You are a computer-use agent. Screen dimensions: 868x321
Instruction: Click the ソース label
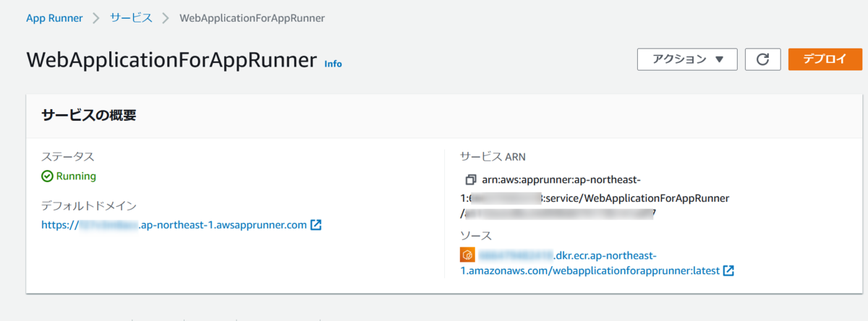(x=476, y=236)
